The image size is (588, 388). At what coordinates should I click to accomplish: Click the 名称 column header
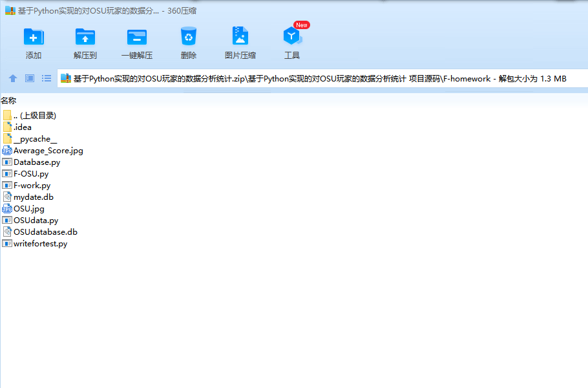(x=8, y=101)
